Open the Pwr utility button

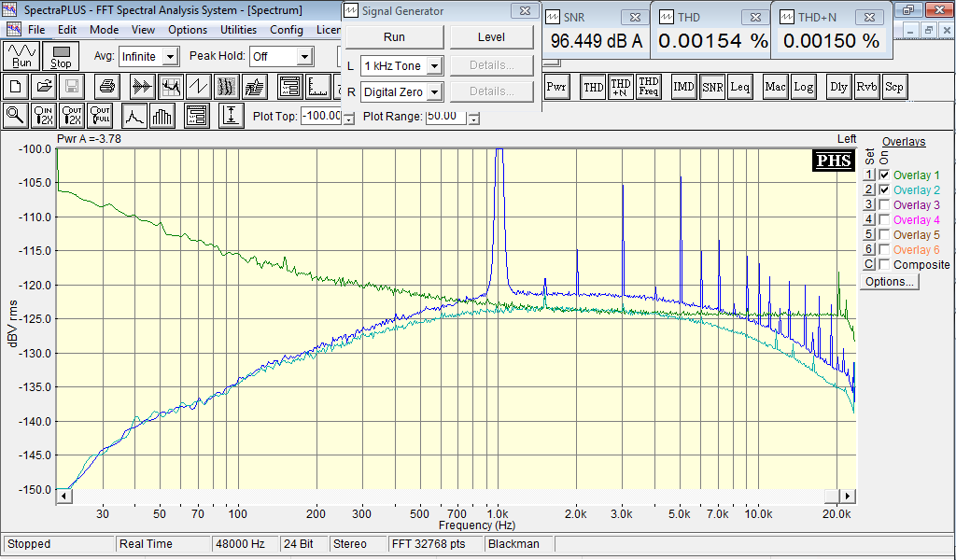pyautogui.click(x=556, y=87)
